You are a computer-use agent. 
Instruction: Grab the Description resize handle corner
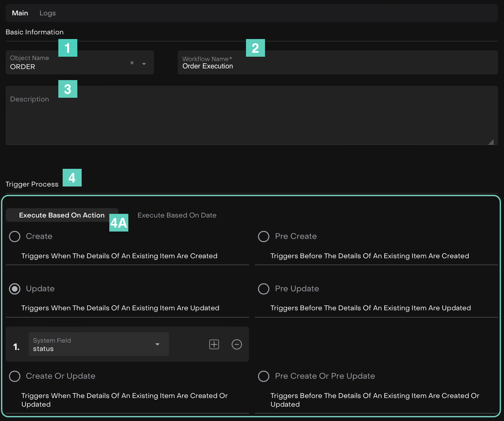491,142
